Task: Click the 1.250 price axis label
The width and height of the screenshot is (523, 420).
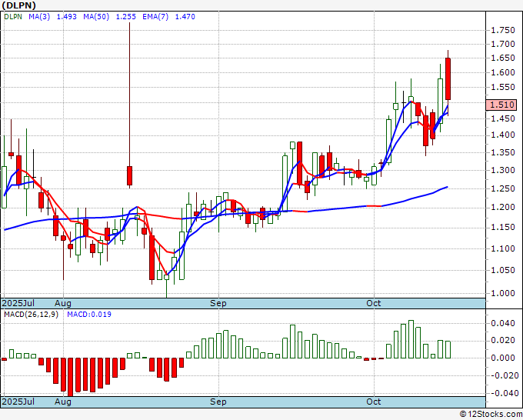Action: click(x=503, y=188)
